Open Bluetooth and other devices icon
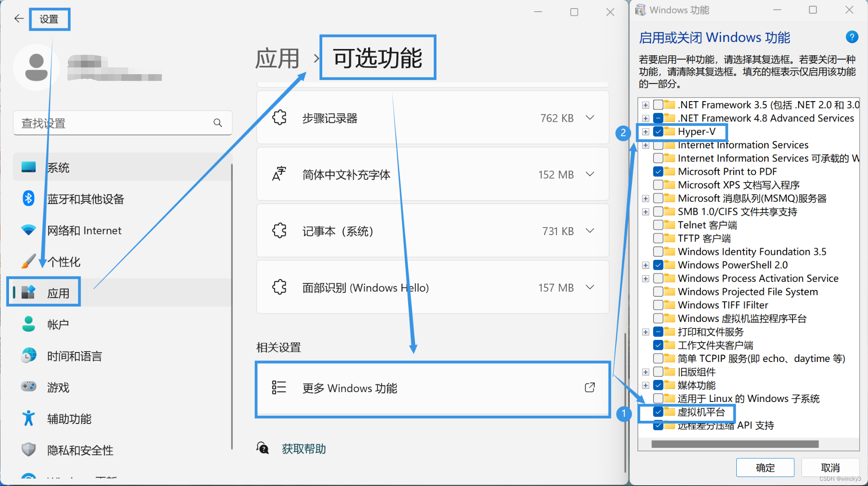 [28, 198]
